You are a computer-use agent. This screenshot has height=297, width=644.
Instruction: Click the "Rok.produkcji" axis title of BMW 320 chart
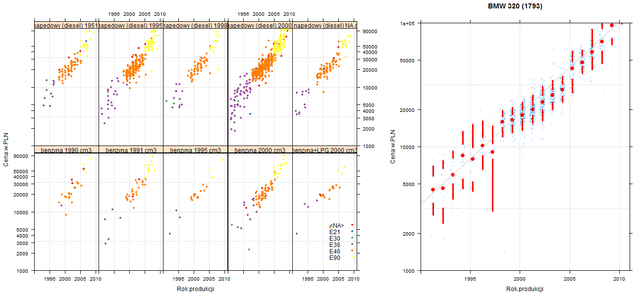pos(525,289)
